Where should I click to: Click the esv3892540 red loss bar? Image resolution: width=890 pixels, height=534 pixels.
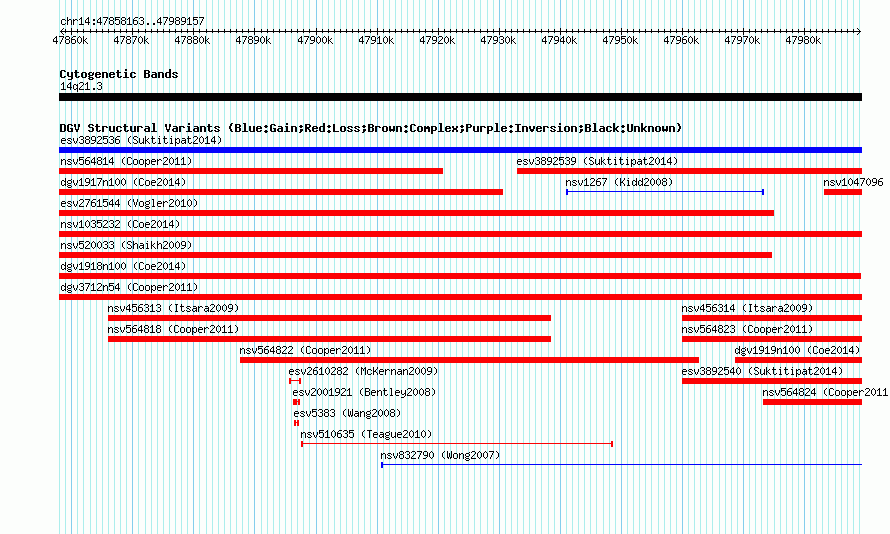pos(772,381)
